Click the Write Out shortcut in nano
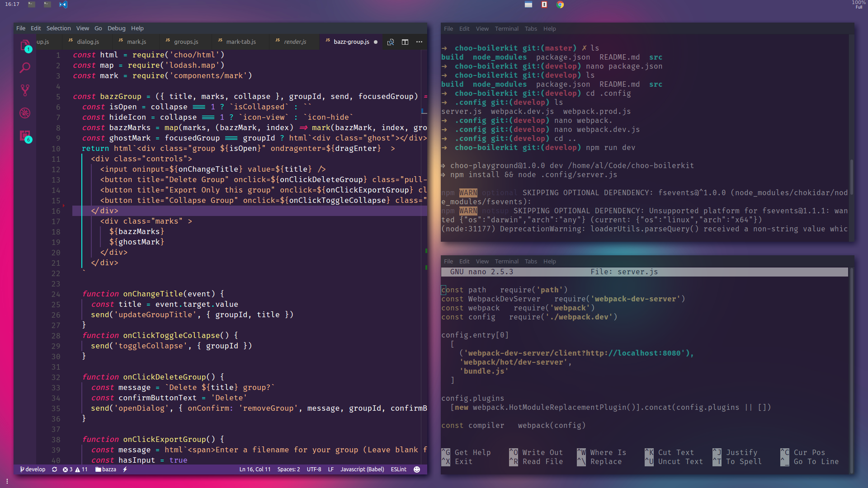Viewport: 868px width, 488px height. click(x=536, y=453)
